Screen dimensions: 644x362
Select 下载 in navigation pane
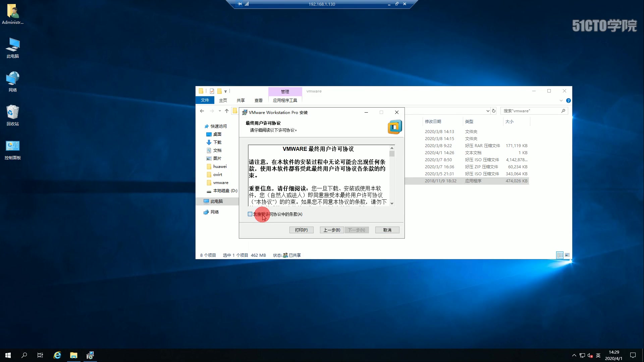[x=217, y=142]
